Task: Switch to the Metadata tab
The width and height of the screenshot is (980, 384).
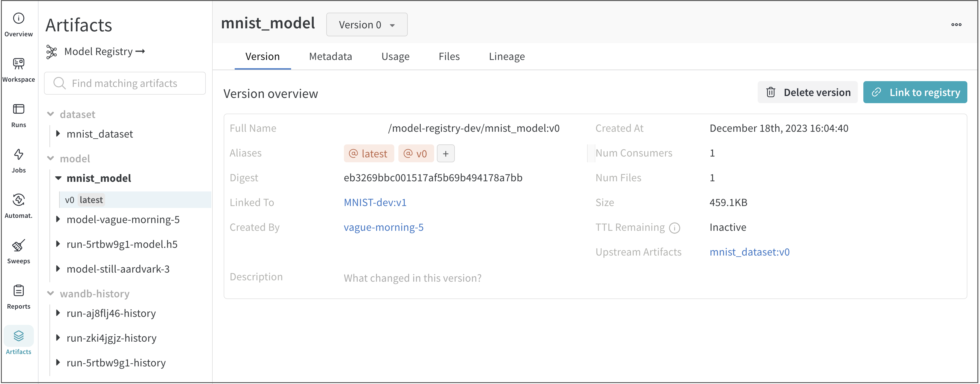Action: pos(330,57)
